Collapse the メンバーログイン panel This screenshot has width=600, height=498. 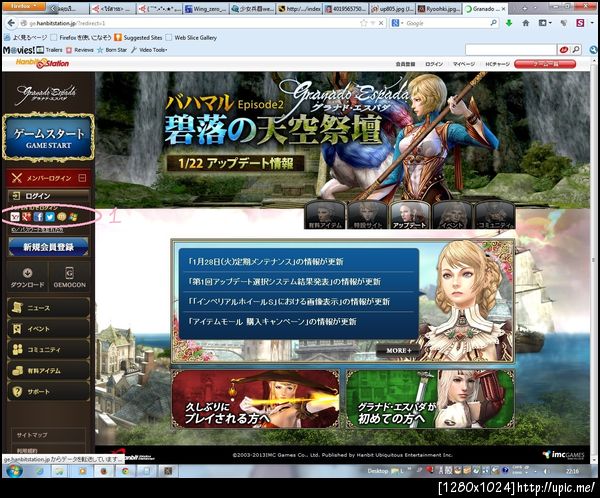(82, 178)
